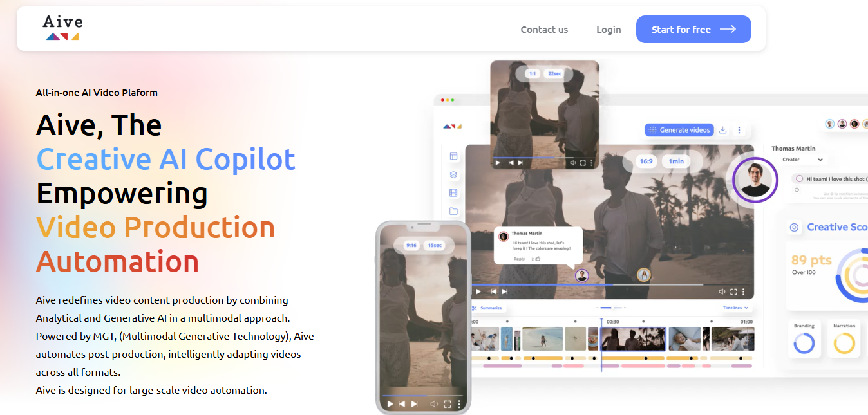Viewport: 868px width, 415px height.
Task: Expand the Creator role dropdown
Action: (x=802, y=160)
